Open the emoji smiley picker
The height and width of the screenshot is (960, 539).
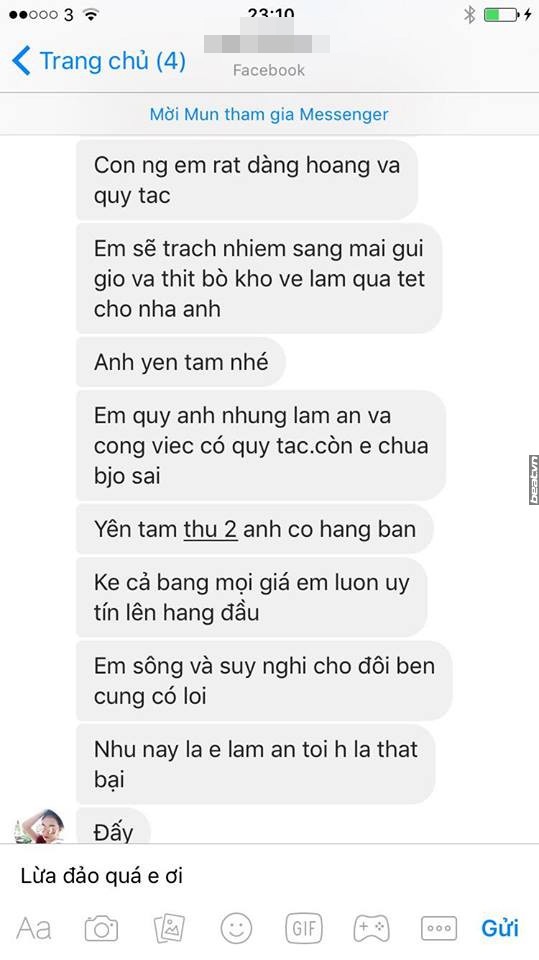(236, 928)
